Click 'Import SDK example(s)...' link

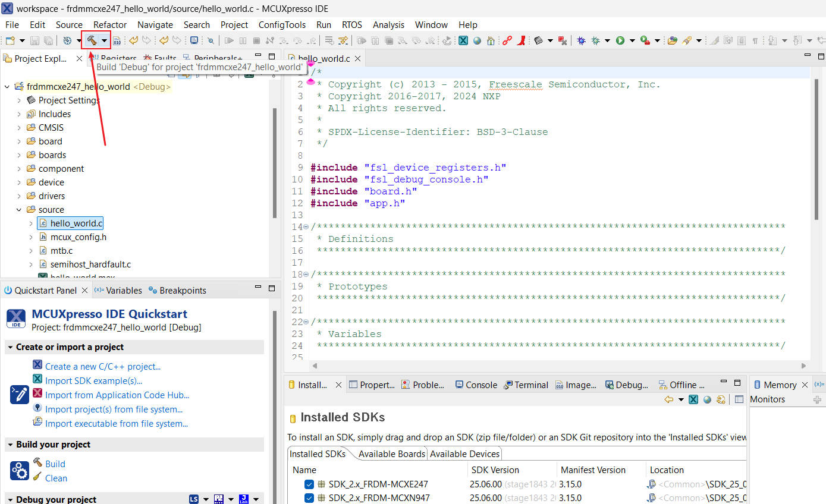click(93, 381)
